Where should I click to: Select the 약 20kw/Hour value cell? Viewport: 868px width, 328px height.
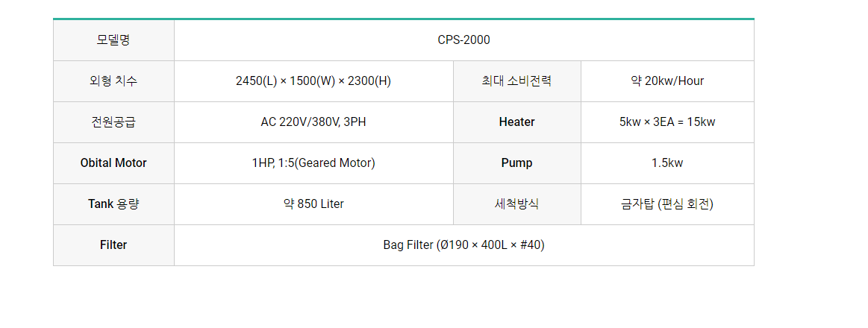pyautogui.click(x=666, y=81)
